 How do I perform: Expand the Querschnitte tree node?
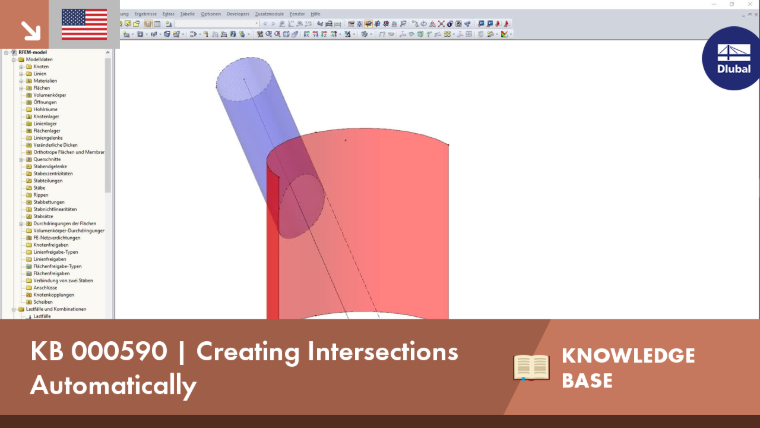(x=21, y=159)
